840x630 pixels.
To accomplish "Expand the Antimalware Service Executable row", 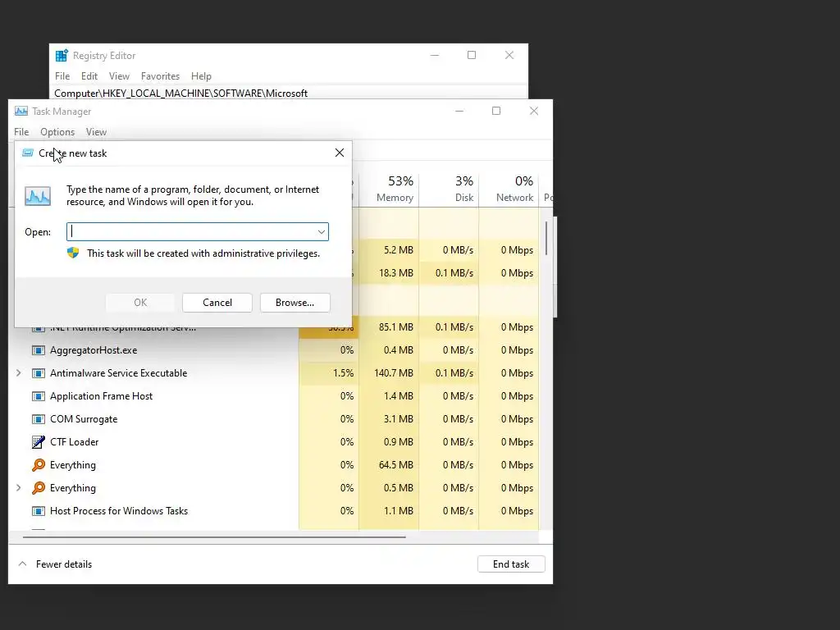I will pos(19,373).
